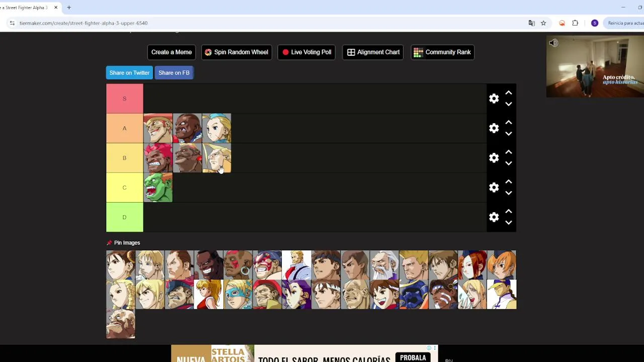
Task: Select the purple-haired Rose portrait
Action: pyautogui.click(x=296, y=294)
